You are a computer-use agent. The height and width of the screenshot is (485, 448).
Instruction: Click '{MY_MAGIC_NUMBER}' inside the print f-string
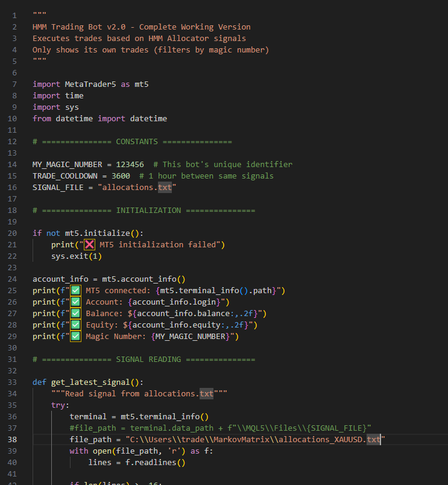(191, 336)
